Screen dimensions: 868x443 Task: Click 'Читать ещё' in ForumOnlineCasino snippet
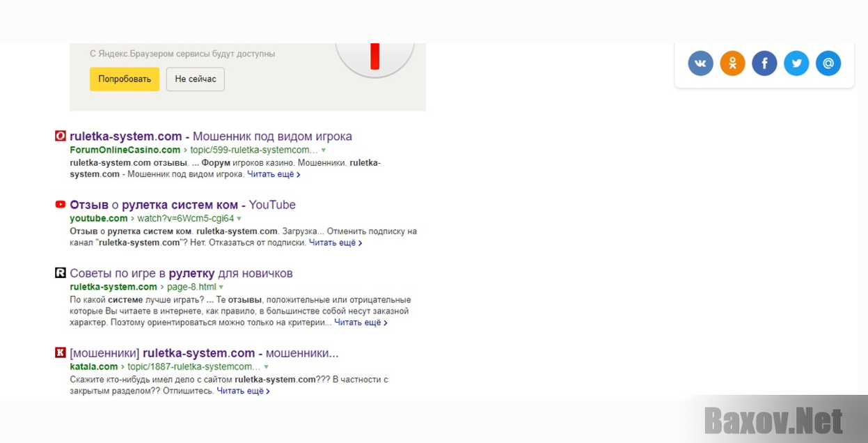[274, 174]
